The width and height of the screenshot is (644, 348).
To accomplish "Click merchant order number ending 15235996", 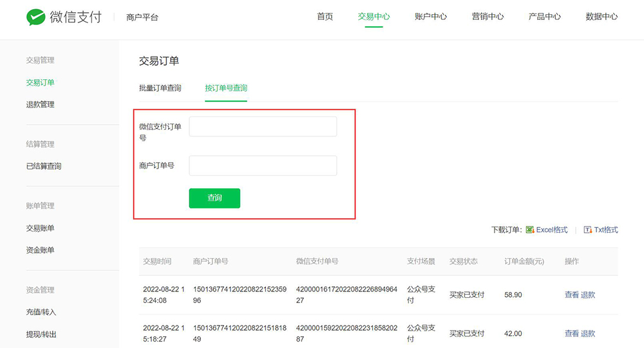I will (x=240, y=295).
